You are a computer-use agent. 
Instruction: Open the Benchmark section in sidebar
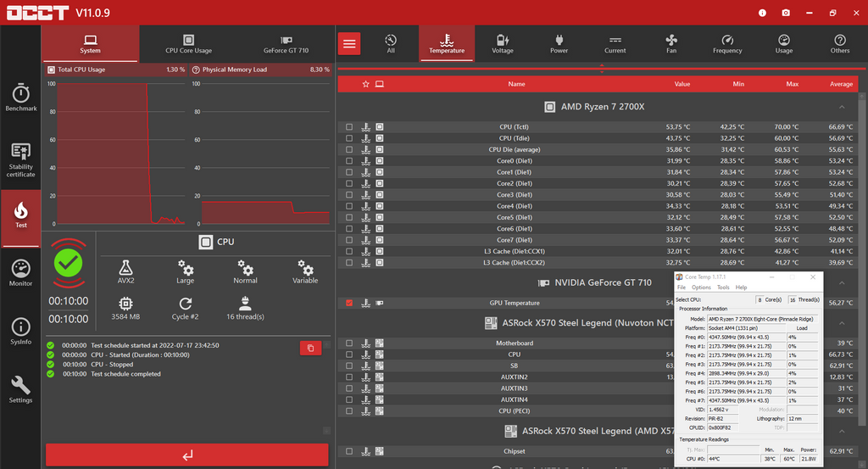(x=20, y=98)
